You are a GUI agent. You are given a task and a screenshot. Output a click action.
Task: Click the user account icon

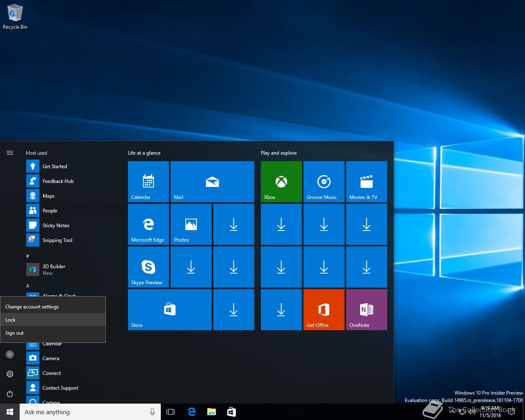[x=10, y=354]
